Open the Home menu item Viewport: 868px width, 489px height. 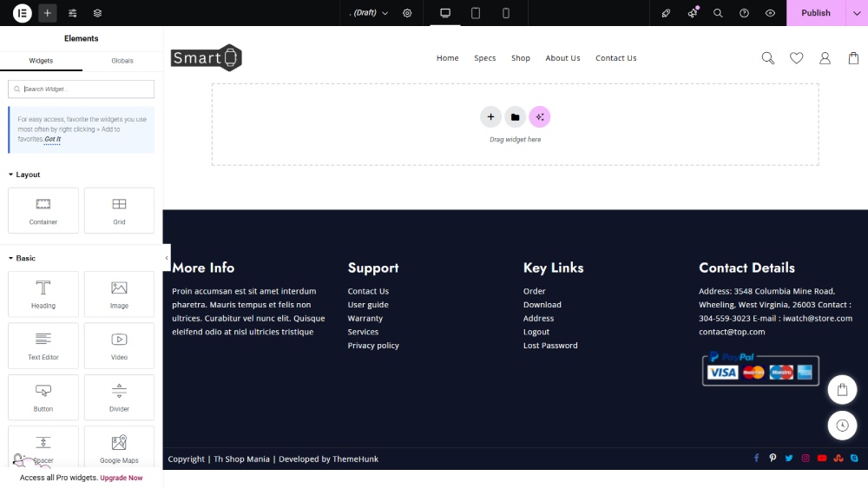click(447, 58)
